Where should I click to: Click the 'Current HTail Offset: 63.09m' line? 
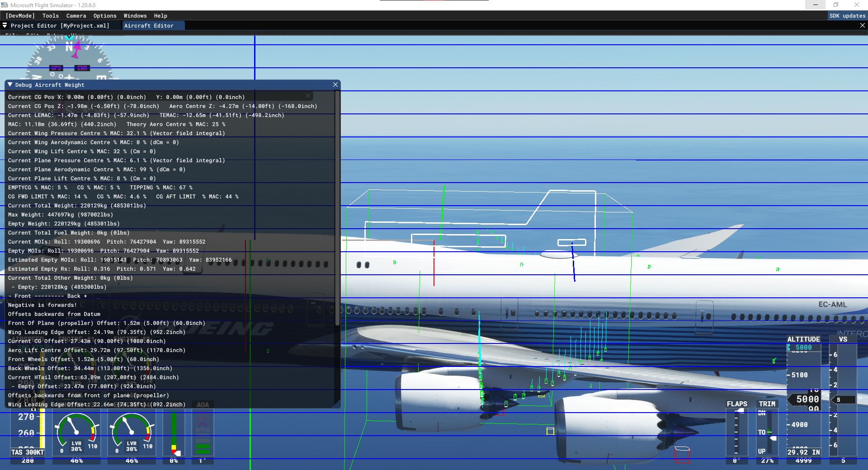(93, 377)
